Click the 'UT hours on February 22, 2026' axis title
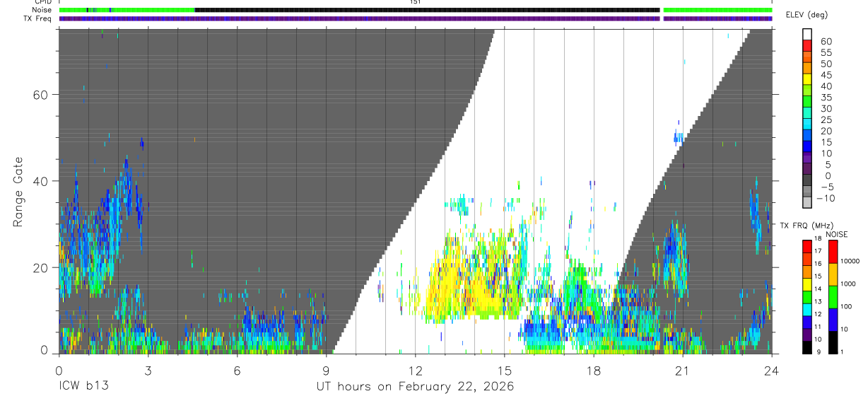This screenshot has height=401, width=868. click(415, 387)
